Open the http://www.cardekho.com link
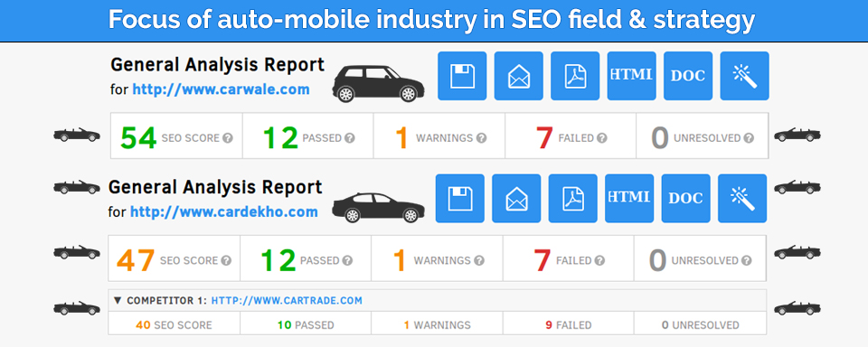 click(224, 211)
